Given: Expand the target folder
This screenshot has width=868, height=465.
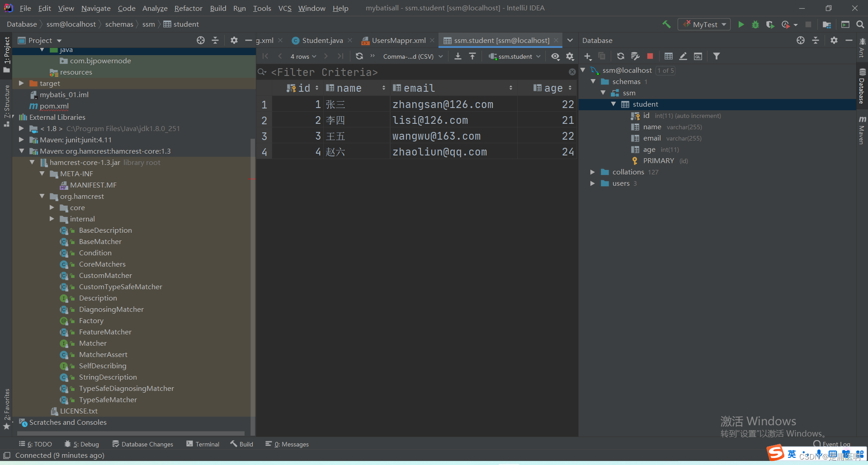Looking at the screenshot, I should point(21,83).
